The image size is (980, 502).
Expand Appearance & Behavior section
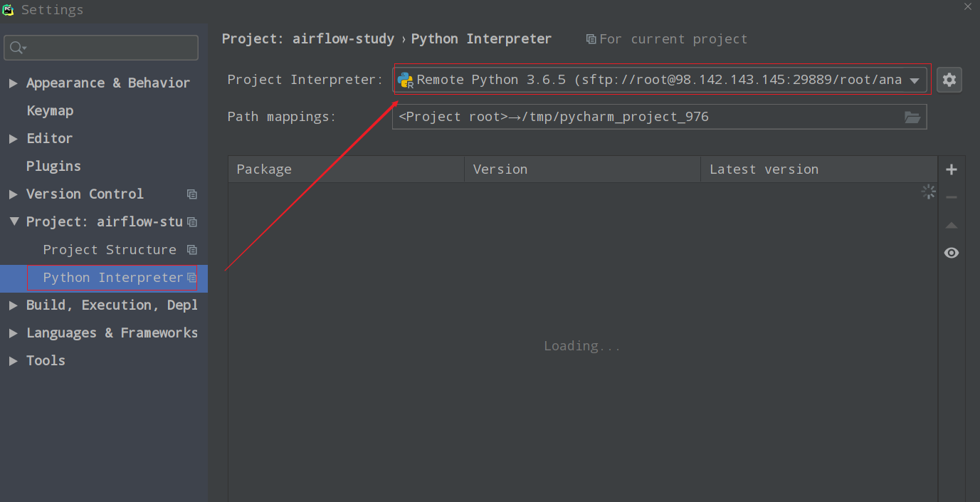click(14, 83)
